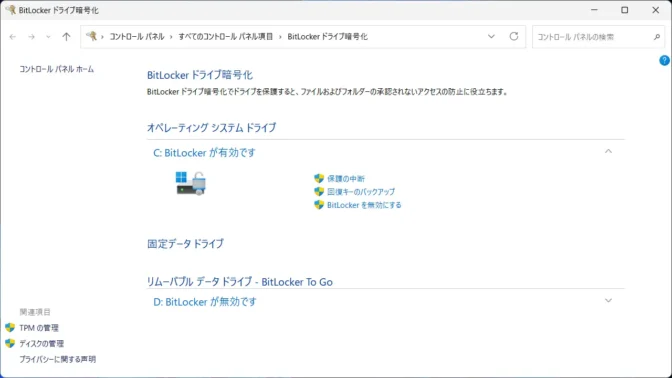Click BitLocker を無効にする link

tap(364, 205)
